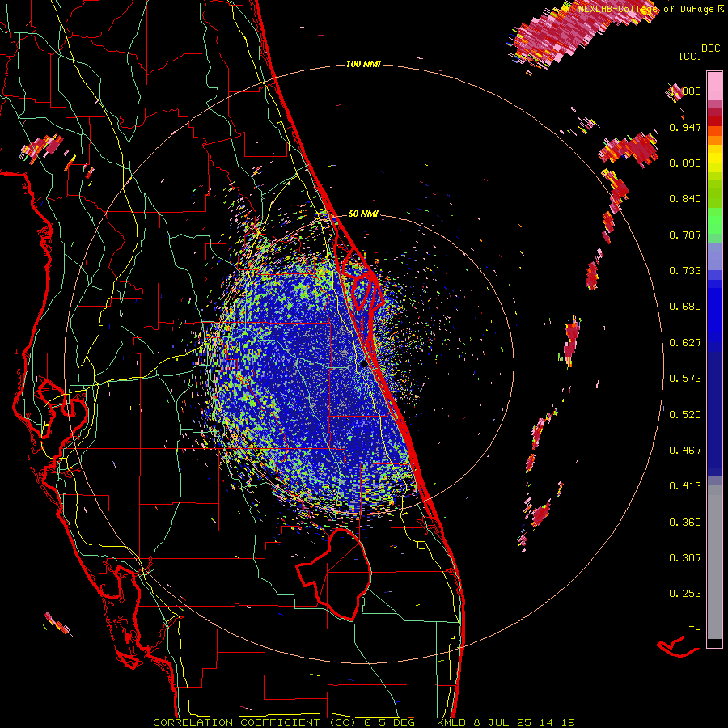
Task: Click the 0.467 legend value
Action: tap(685, 451)
